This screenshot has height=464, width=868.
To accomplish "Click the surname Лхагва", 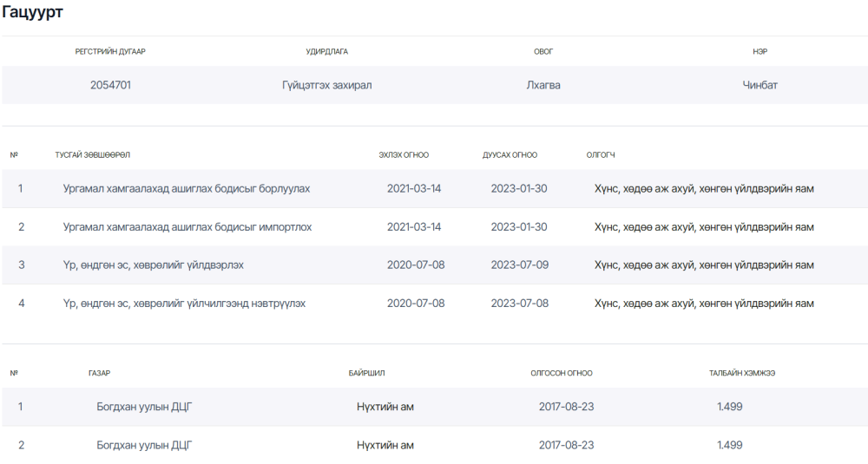I will [543, 85].
